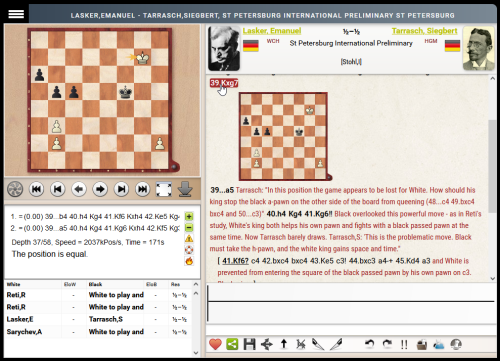
Task: Jump to the end of the game
Action: [x=143, y=189]
